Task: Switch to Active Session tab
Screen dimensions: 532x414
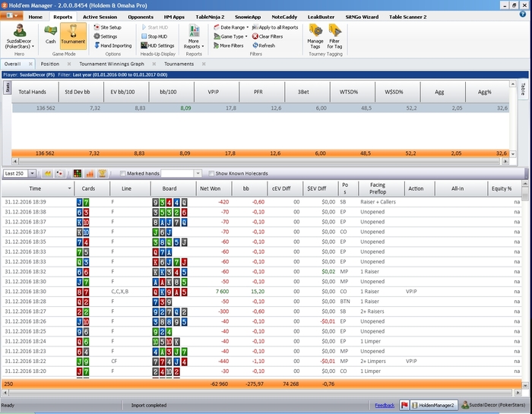Action: click(x=100, y=17)
